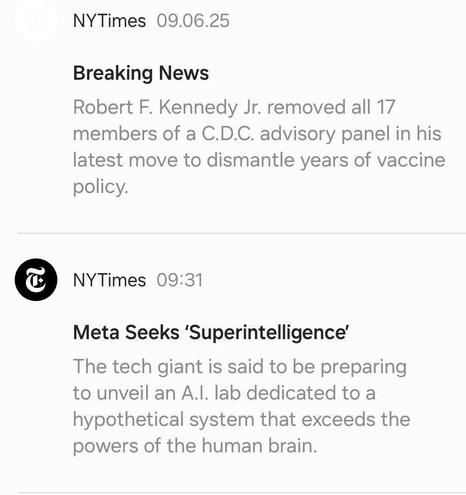Tap the word 'policy.' ending first notification
This screenshot has height=495, width=466.
coord(100,187)
